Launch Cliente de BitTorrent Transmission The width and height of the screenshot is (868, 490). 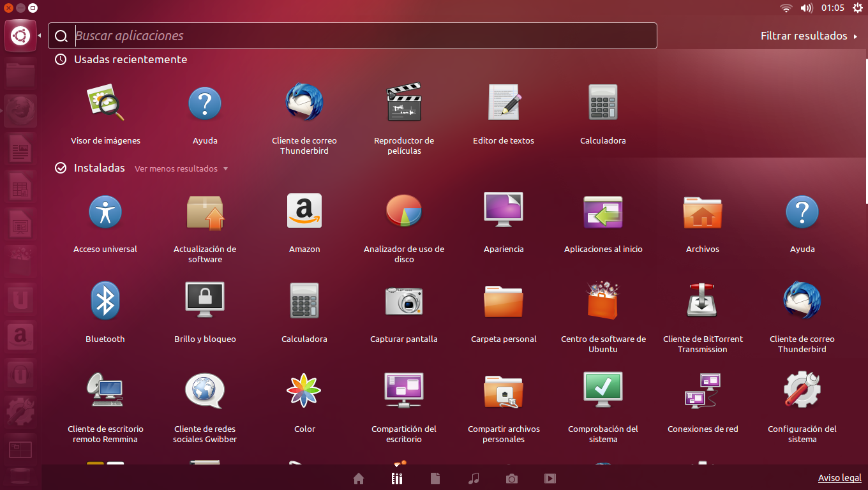click(x=702, y=301)
